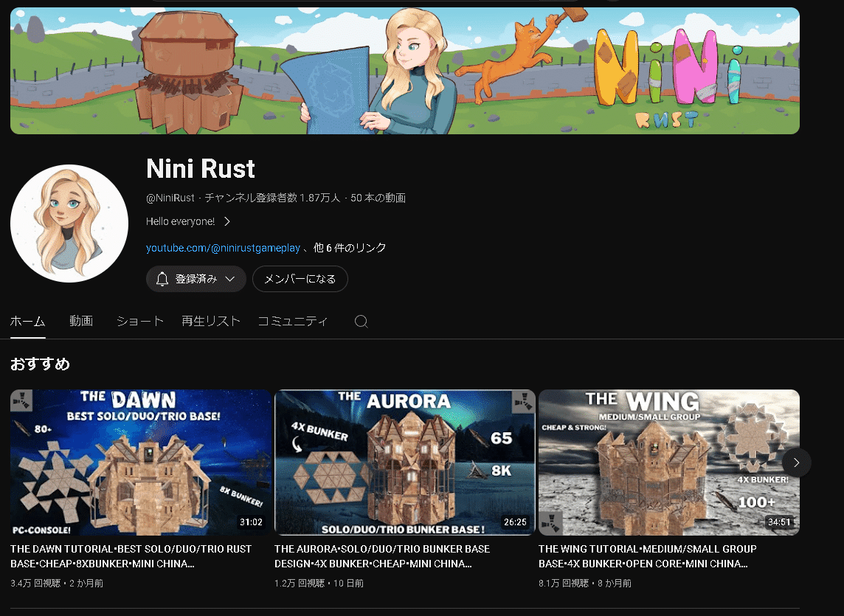
Task: Select the ホーム tab
Action: click(27, 321)
